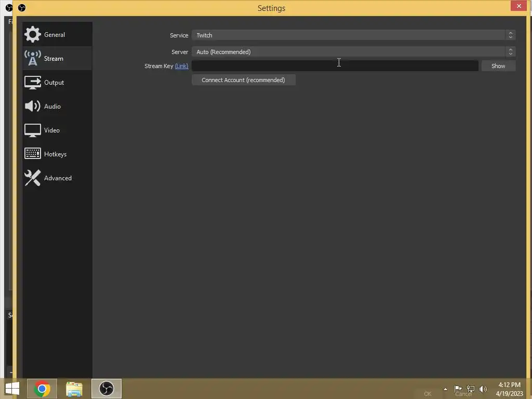This screenshot has width=532, height=399.
Task: Click the Service dropdown arrow spinner
Action: (510, 35)
